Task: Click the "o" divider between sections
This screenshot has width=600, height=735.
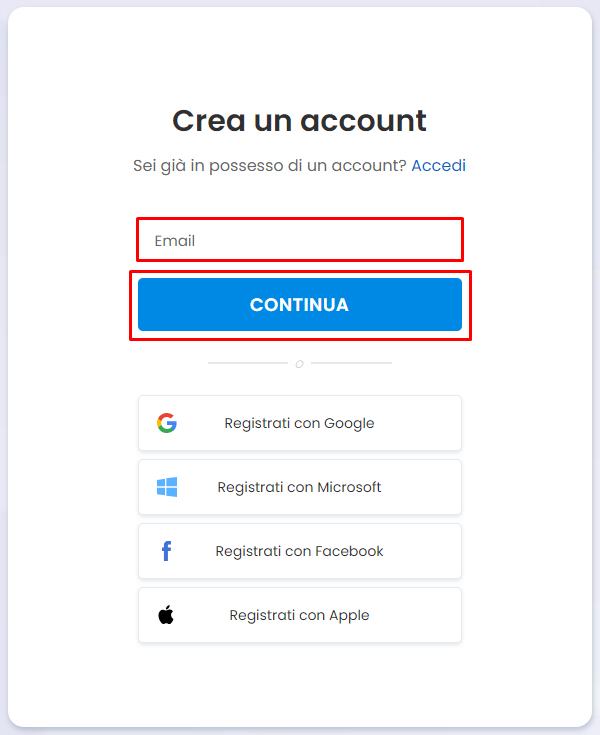Action: (x=300, y=364)
